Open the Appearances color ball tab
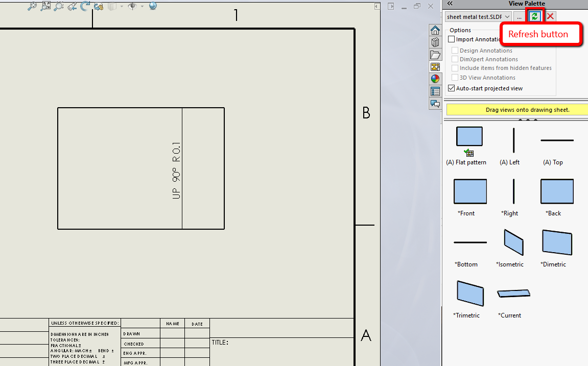 [435, 79]
